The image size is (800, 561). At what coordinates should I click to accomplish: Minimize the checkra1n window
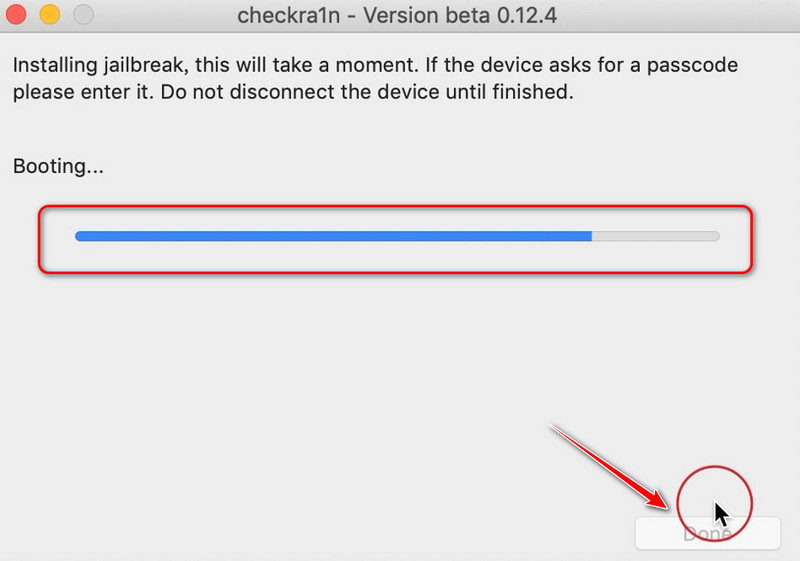[x=50, y=16]
